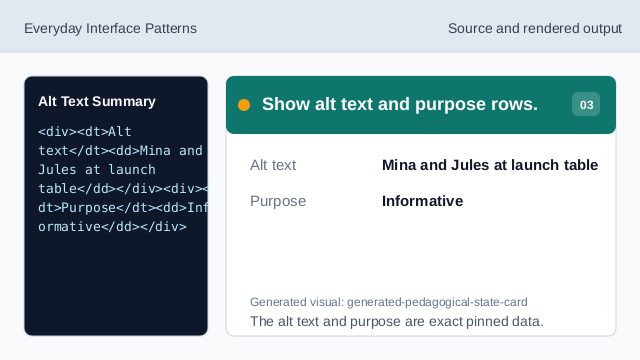This screenshot has width=640, height=360.
Task: Click the 'Alt text' row label
Action: pyautogui.click(x=273, y=165)
